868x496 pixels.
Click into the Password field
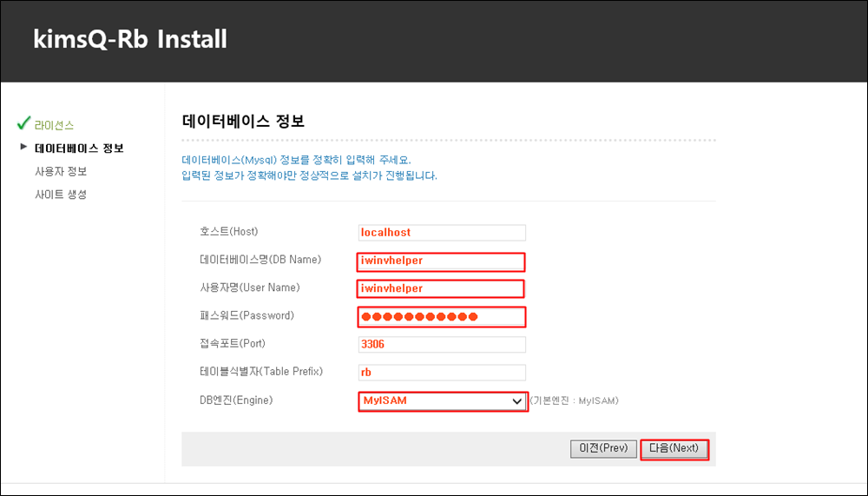441,317
